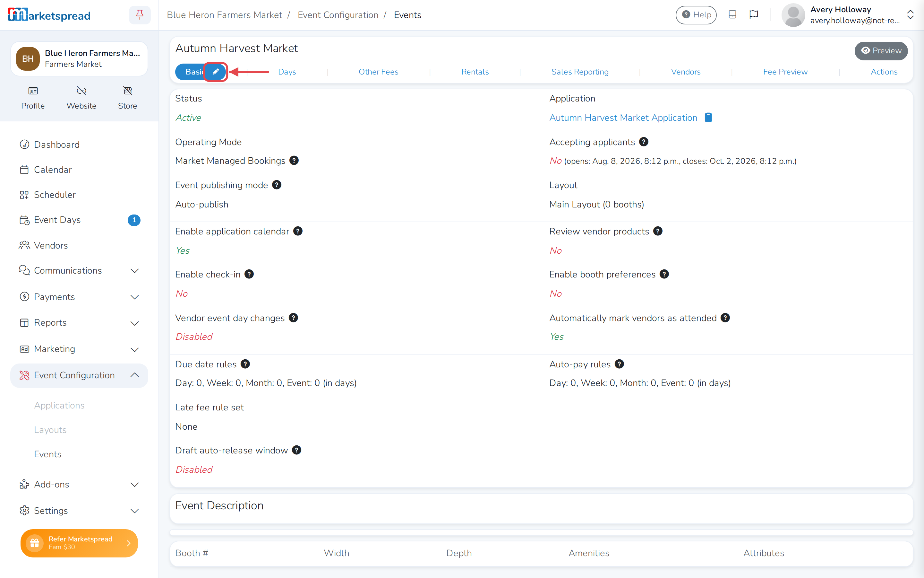
Task: Open the documentation book icon in header
Action: click(x=732, y=15)
